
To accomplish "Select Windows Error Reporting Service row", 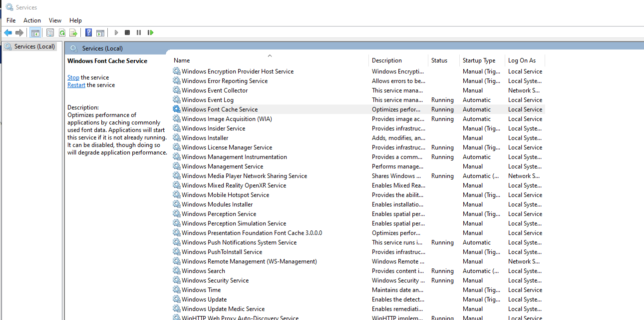I will [x=358, y=81].
